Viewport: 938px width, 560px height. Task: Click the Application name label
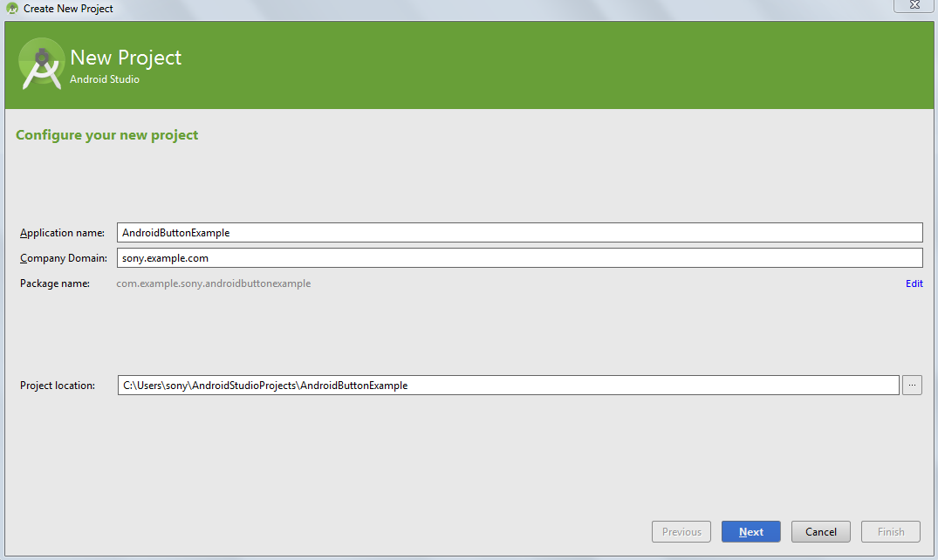tap(62, 232)
